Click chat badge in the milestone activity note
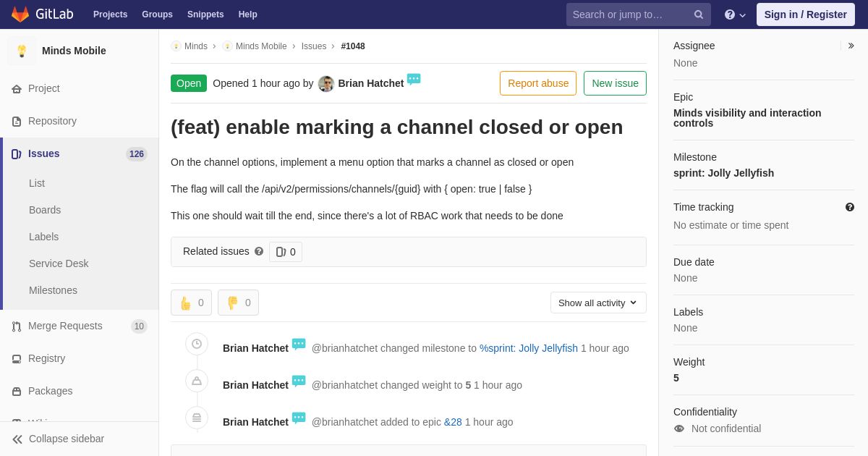 point(299,344)
